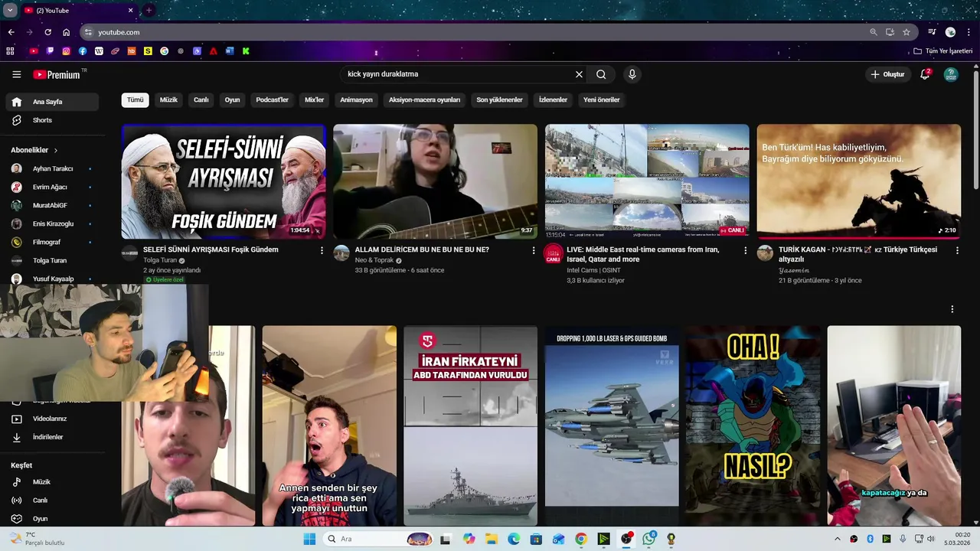Open the Twitch bookmark icon
Image resolution: width=980 pixels, height=551 pixels.
click(x=51, y=51)
